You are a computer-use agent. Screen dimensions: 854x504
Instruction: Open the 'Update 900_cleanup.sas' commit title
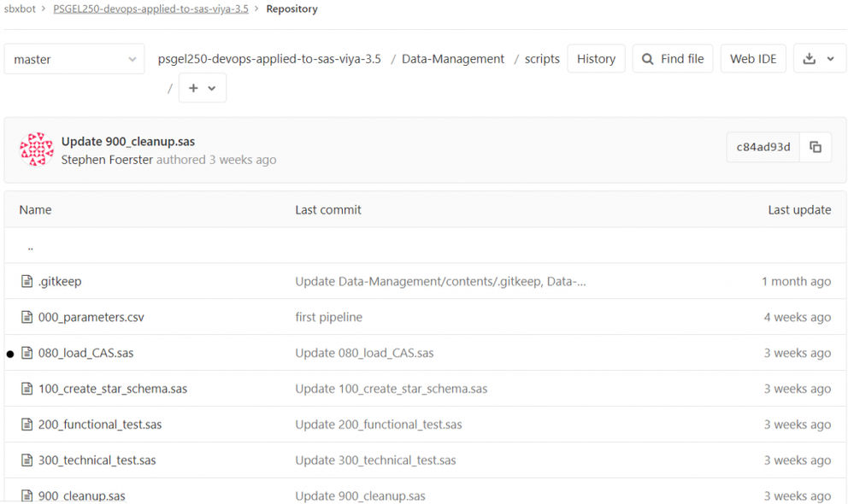pyautogui.click(x=128, y=141)
